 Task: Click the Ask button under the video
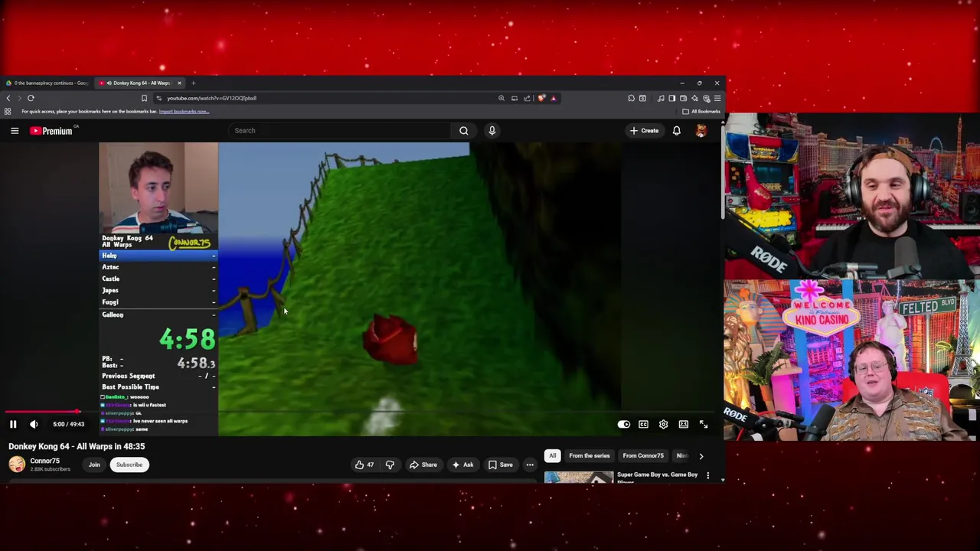point(462,465)
